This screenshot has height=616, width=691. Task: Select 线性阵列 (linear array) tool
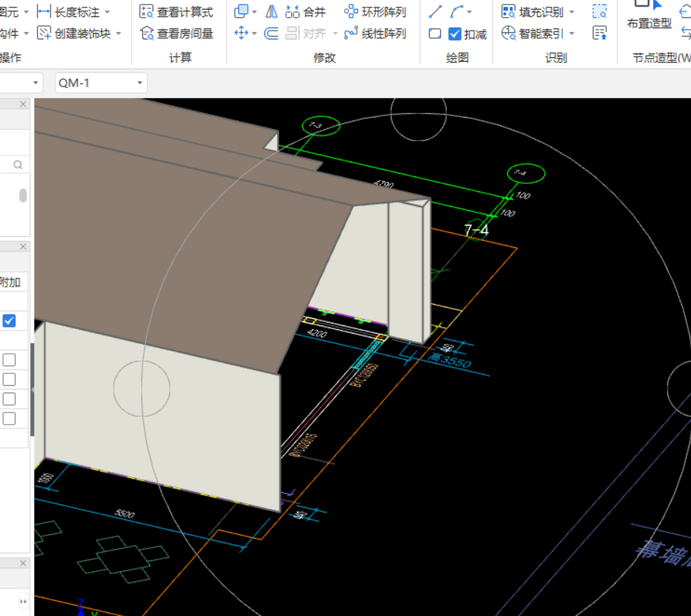pos(375,34)
